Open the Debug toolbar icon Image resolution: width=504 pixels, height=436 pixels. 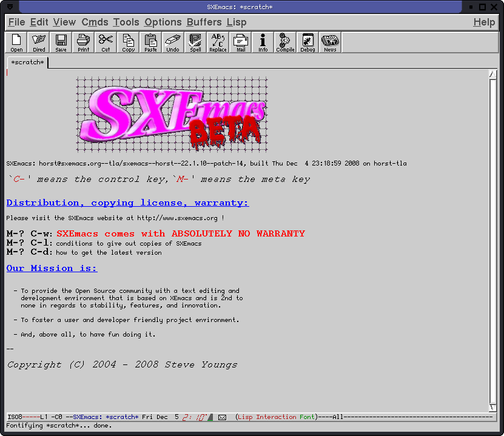click(x=307, y=42)
